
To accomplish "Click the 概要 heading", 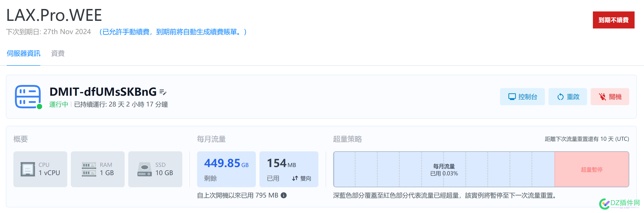I will pos(20,139).
